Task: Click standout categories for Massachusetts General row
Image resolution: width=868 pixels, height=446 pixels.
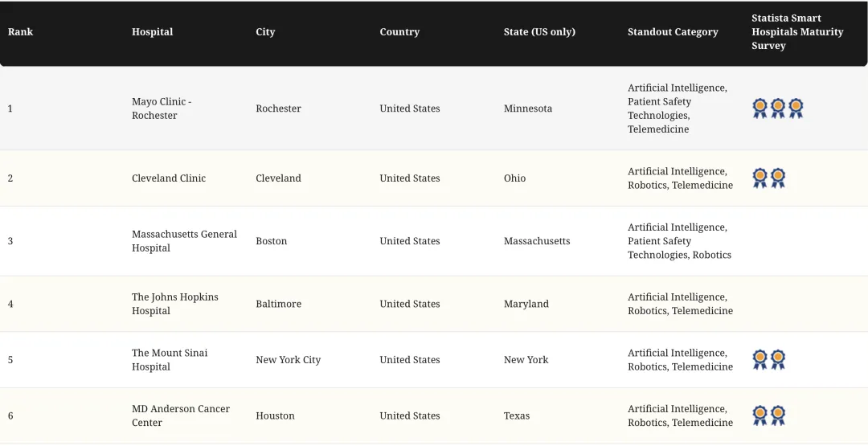Action: coord(680,241)
